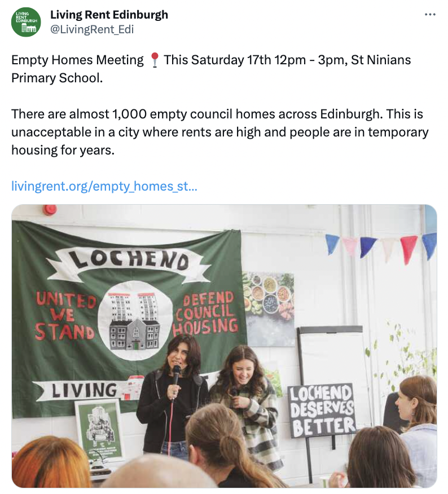Image resolution: width=448 pixels, height=494 pixels.
Task: Click the 'United We Stand' red lettering
Action: (x=65, y=316)
